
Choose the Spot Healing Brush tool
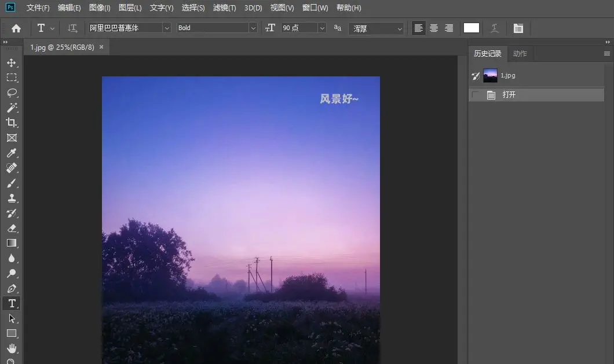click(x=12, y=168)
